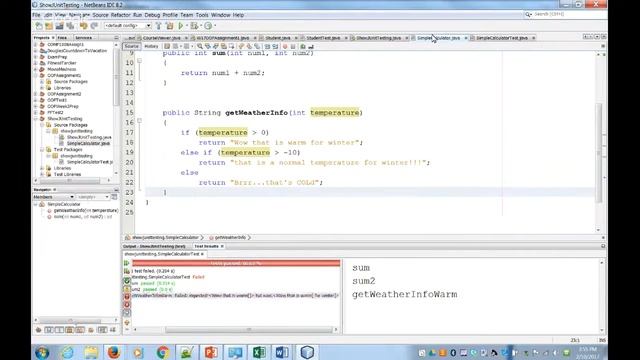Click the Profile Project toolbar icon

(208, 26)
